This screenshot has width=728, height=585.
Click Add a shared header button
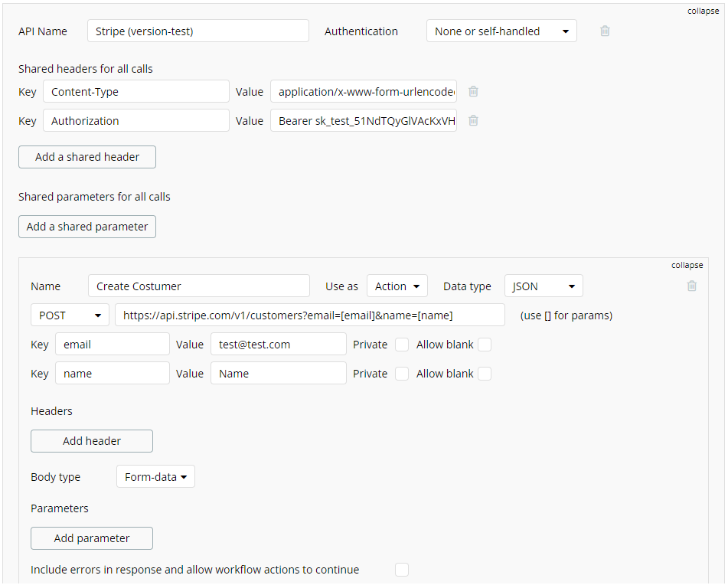(x=87, y=157)
